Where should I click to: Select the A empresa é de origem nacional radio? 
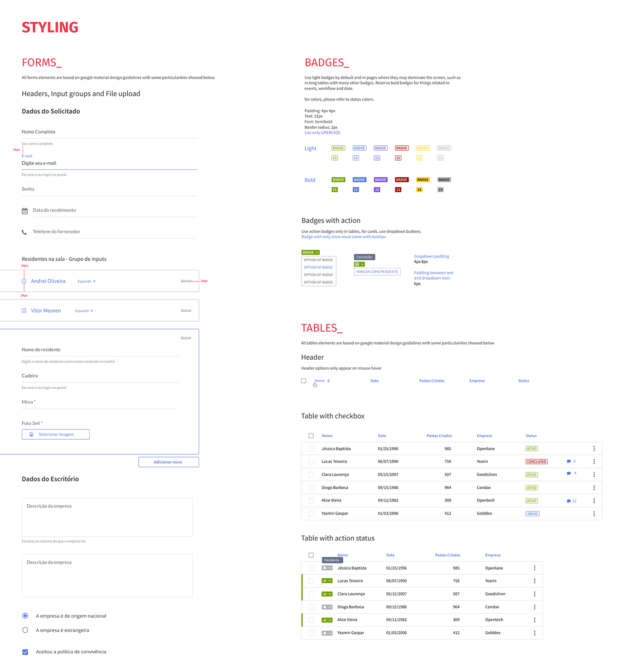[25, 616]
